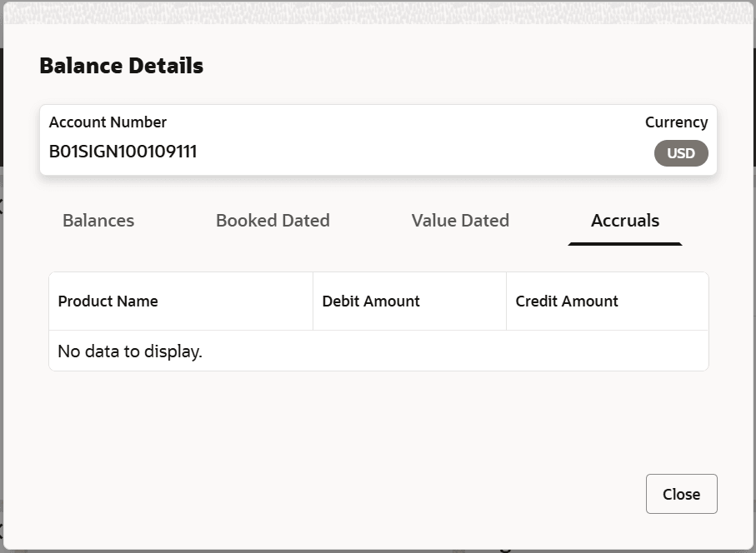Screen dimensions: 756x553
Task: Click the active underline beneath Accruals
Action: [625, 243]
